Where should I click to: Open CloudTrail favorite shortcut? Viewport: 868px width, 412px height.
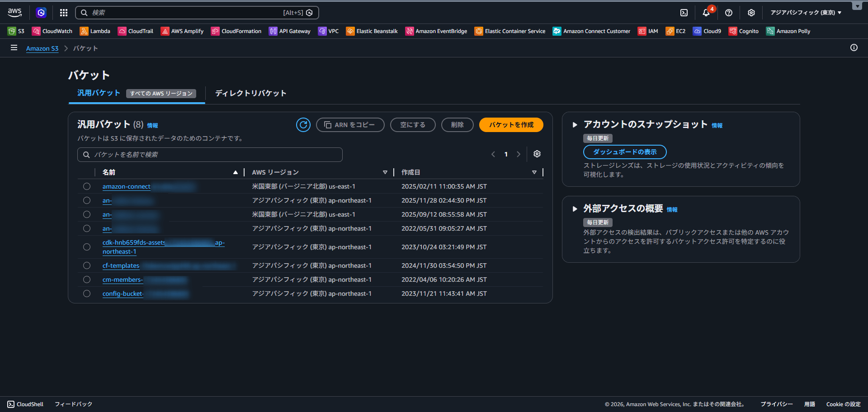click(x=136, y=31)
